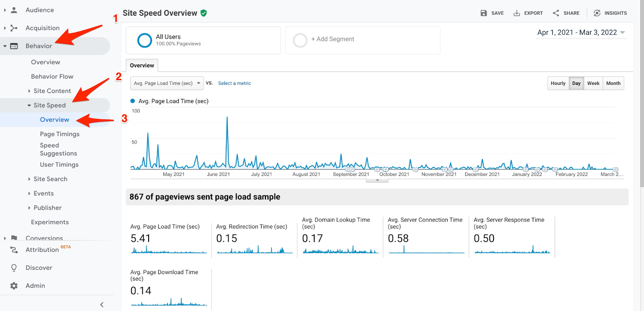Viewport: 644px width, 311px height.
Task: Click the Acquisition branching-arrows icon
Action: (x=14, y=28)
